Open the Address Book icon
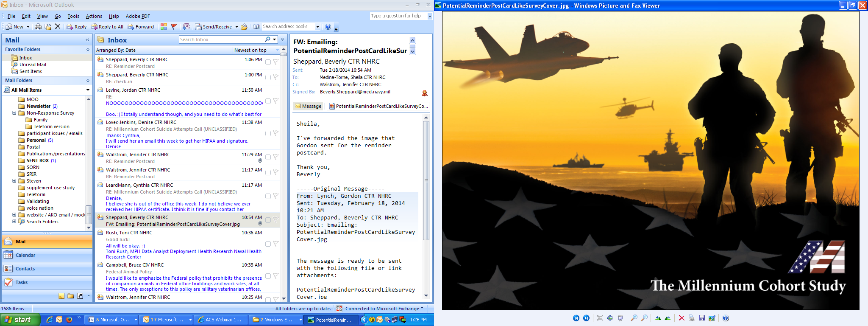868x326 pixels. [256, 27]
